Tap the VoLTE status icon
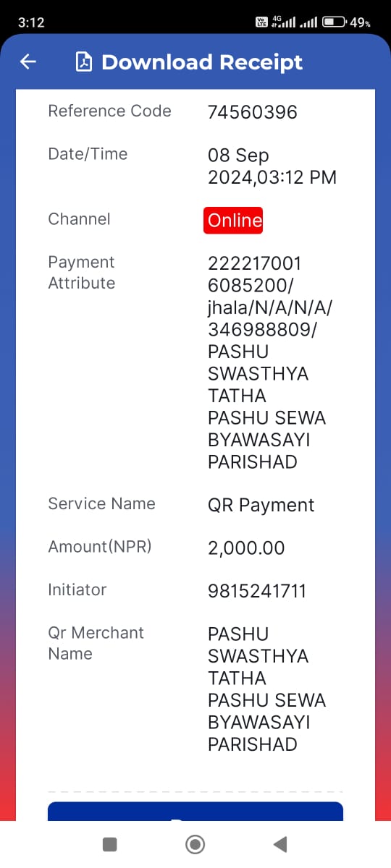 pyautogui.click(x=262, y=22)
